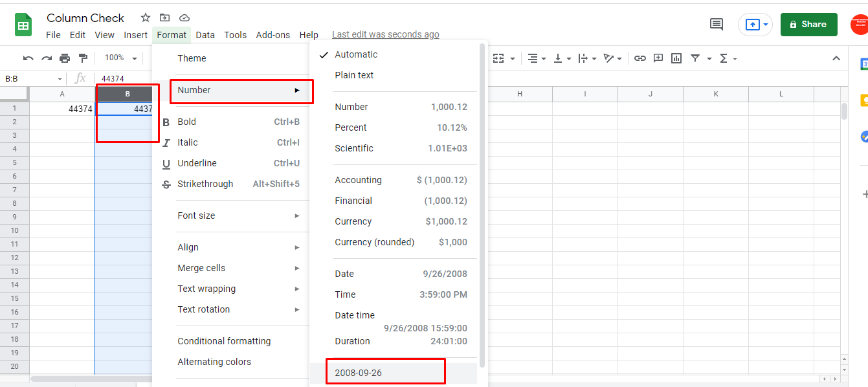Click cell A1 containing 44374
868x387 pixels.
tap(62, 109)
